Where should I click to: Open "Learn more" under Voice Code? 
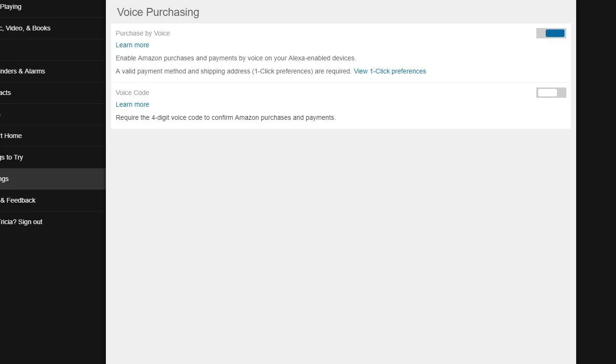pyautogui.click(x=132, y=104)
